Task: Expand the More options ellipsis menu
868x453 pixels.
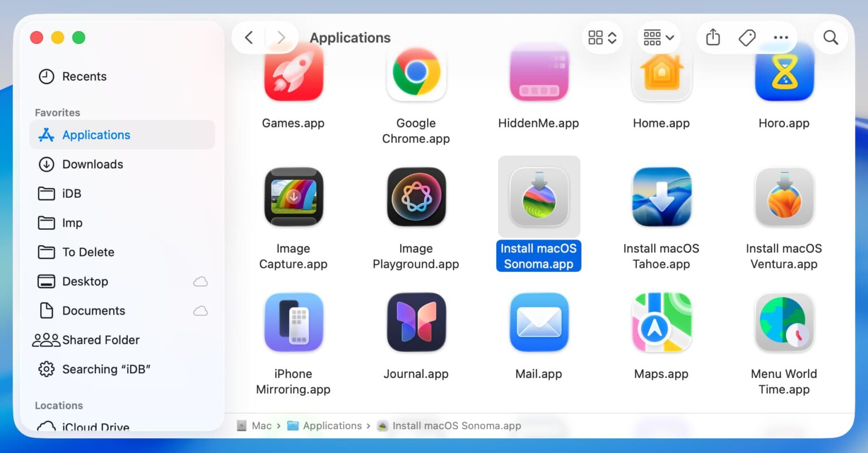Action: click(780, 37)
